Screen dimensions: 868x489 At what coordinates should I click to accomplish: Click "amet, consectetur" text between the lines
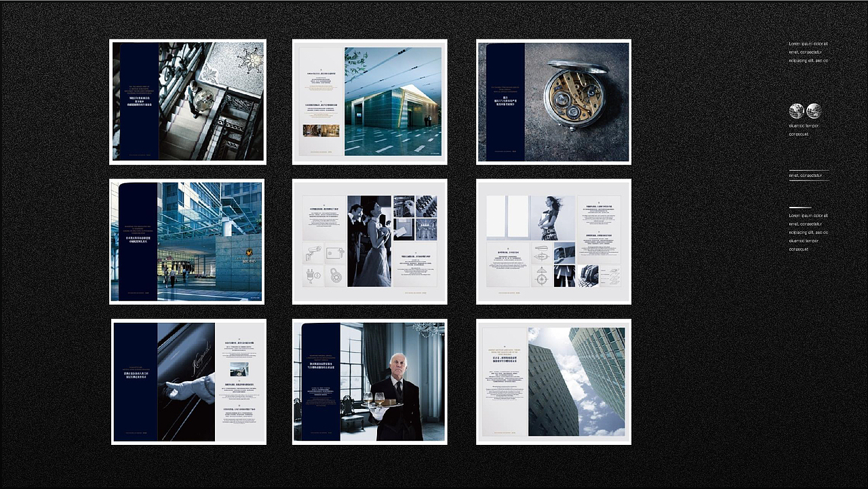[x=806, y=176]
